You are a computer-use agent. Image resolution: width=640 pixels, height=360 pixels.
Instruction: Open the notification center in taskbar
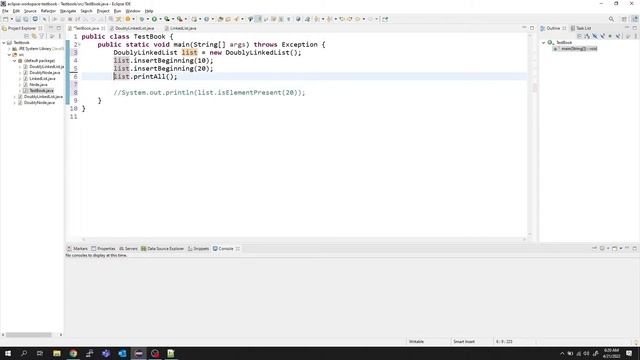(x=629, y=353)
